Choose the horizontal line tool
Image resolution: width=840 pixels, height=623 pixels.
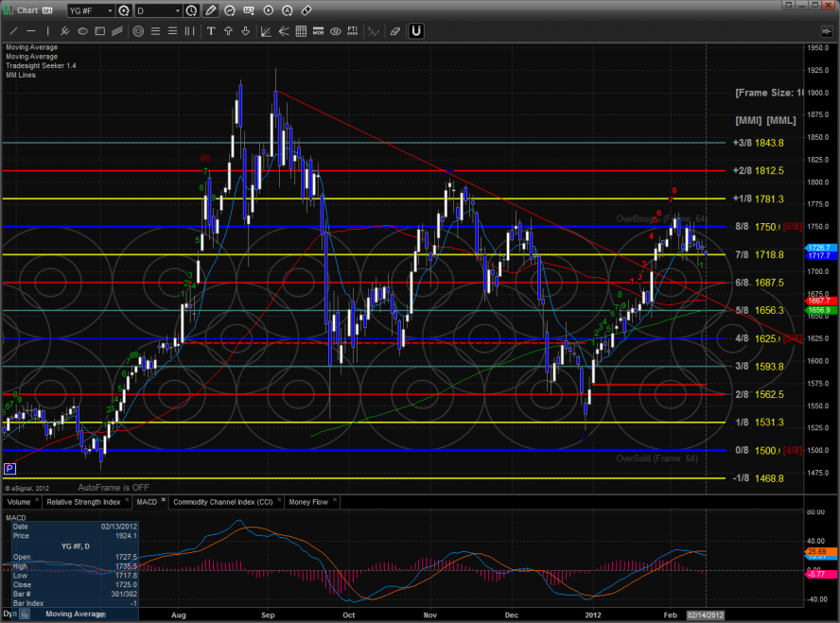[30, 30]
